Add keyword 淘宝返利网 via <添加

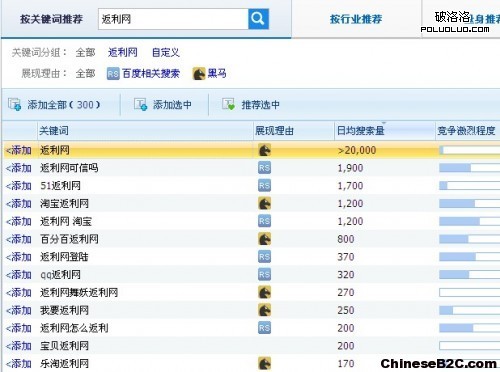(19, 204)
